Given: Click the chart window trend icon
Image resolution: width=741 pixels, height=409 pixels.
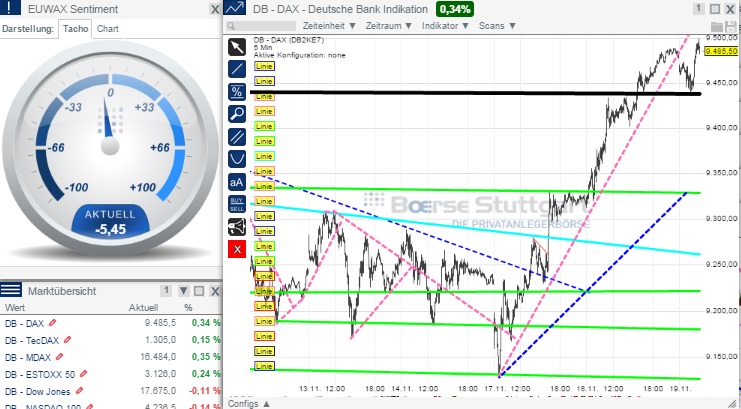Looking at the screenshot, I should click(x=235, y=8).
